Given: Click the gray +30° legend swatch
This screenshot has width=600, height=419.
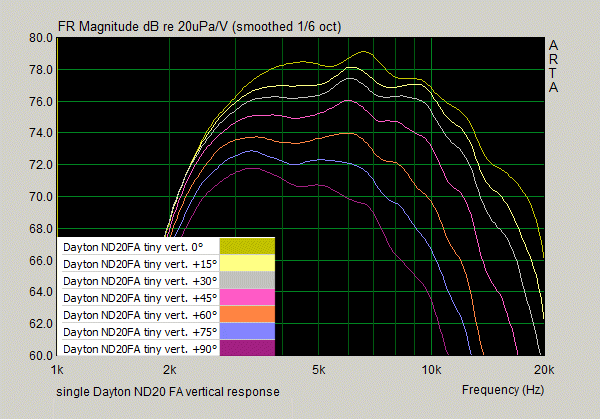Looking at the screenshot, I should click(247, 280).
